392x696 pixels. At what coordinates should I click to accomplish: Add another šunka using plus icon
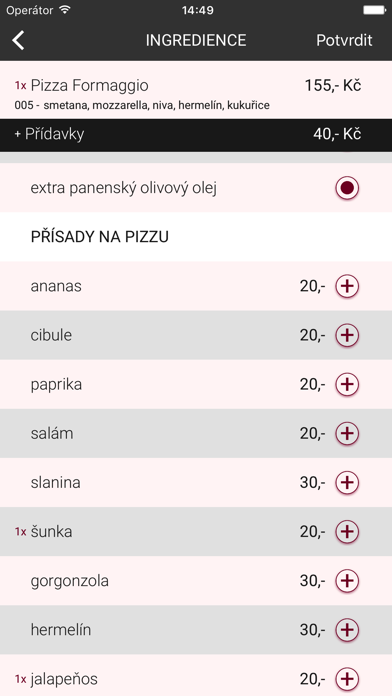pos(347,532)
